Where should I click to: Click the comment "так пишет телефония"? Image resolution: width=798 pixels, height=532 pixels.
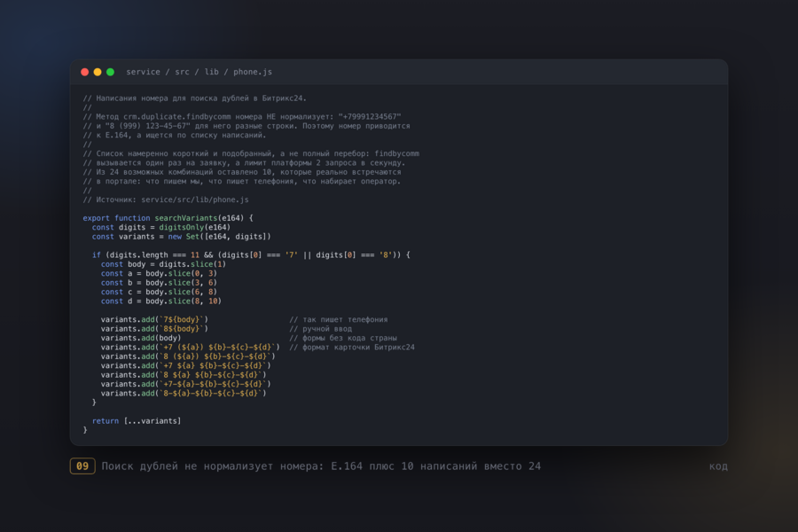pyautogui.click(x=339, y=319)
